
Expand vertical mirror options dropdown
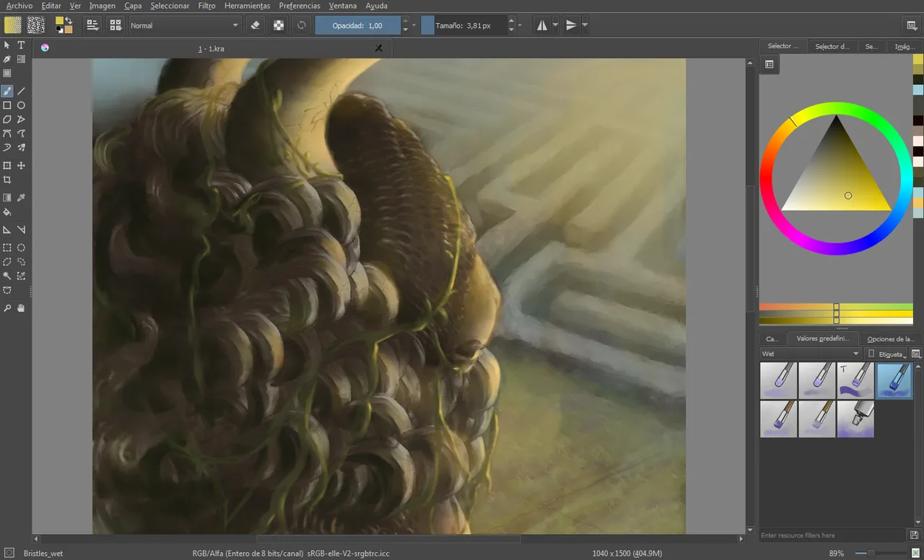(584, 25)
